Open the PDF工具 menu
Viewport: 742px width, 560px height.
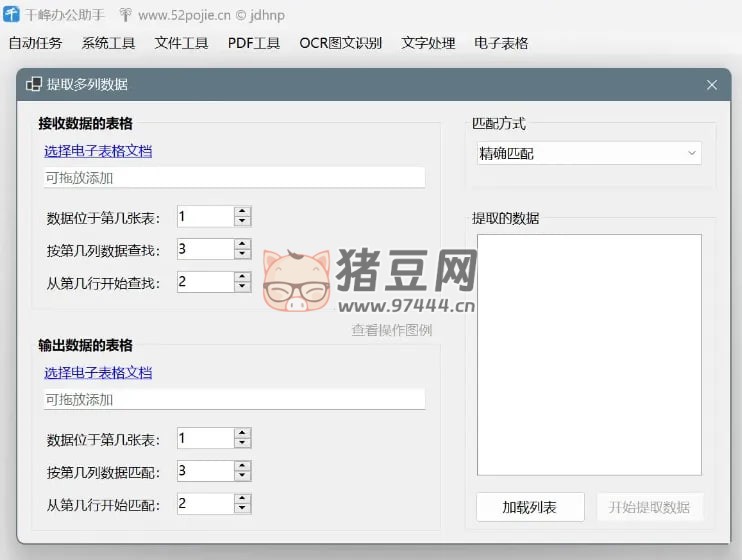254,43
